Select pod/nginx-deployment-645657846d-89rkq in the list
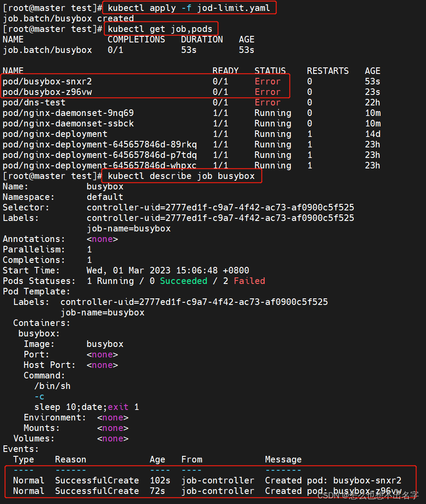This screenshot has width=426, height=504. tap(100, 144)
